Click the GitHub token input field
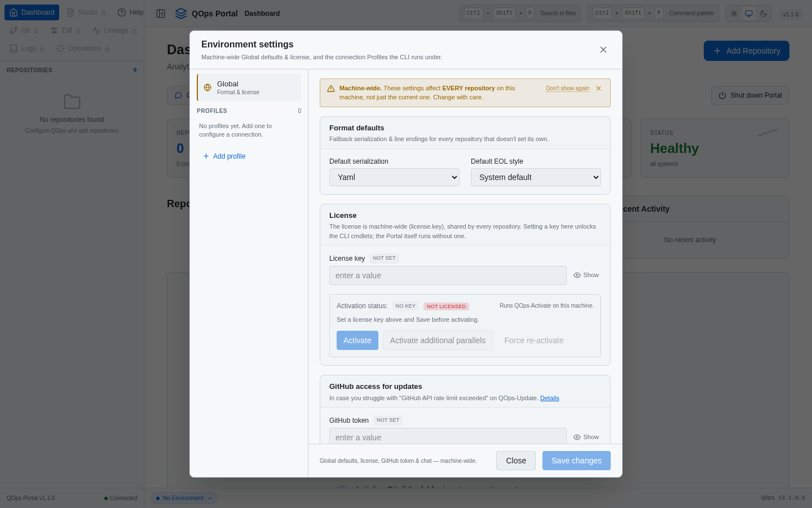Screen dimensions: 812x508 click(448, 436)
